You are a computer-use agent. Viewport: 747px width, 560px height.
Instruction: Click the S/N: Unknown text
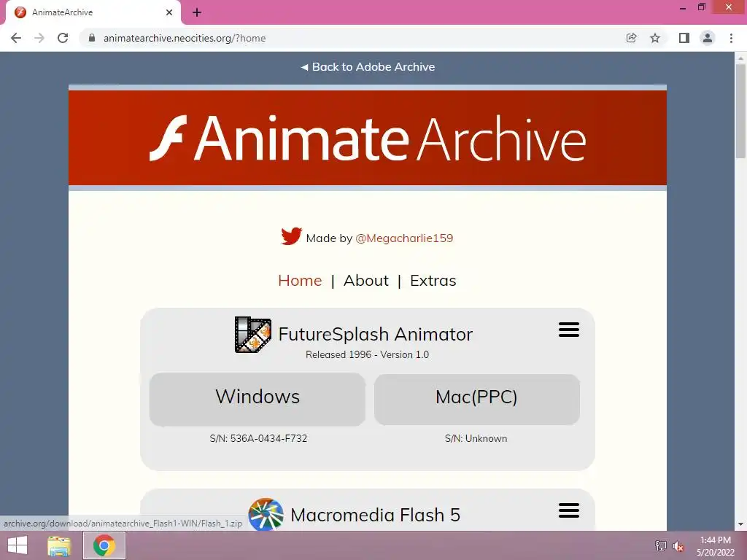tap(476, 438)
